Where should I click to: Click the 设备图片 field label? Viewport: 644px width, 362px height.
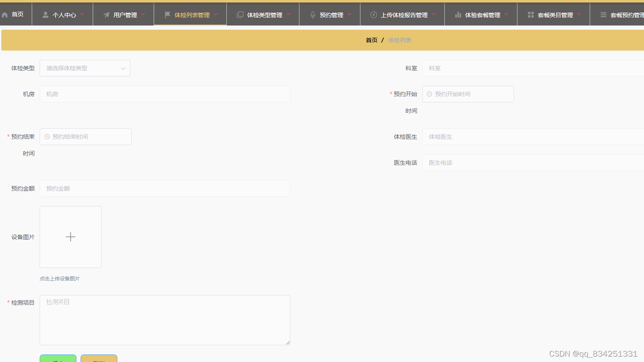click(x=23, y=237)
